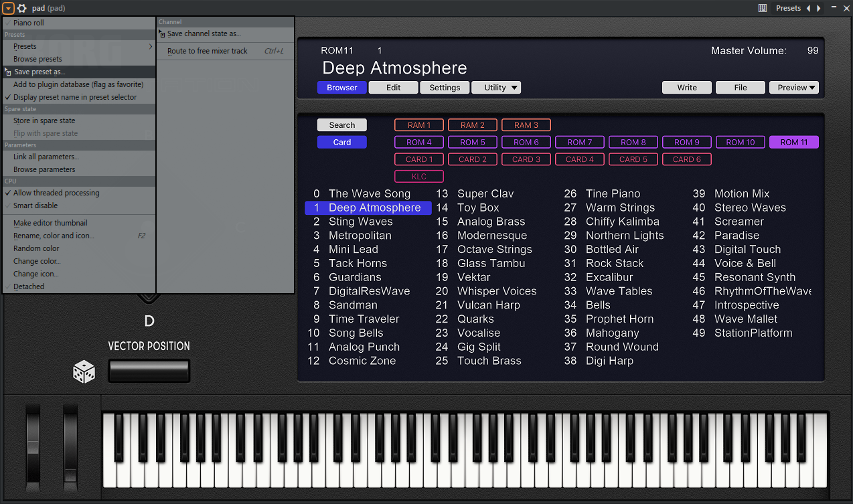Toggle Allow threaded processing option

pos(56,193)
